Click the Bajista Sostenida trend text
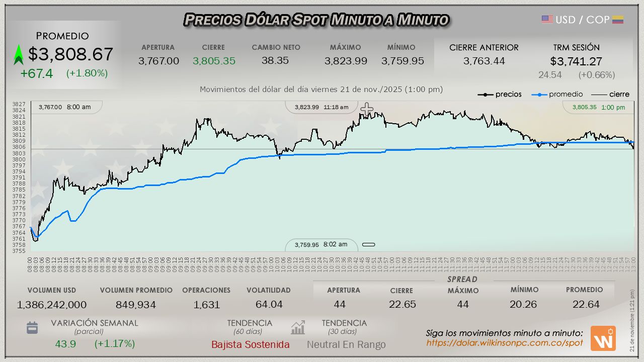The width and height of the screenshot is (644, 362). coord(250,344)
